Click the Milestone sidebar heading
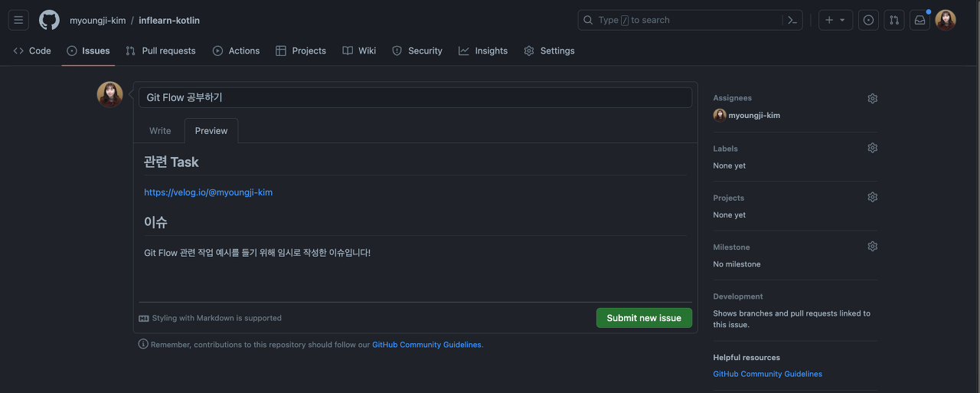The width and height of the screenshot is (980, 393). tap(731, 247)
